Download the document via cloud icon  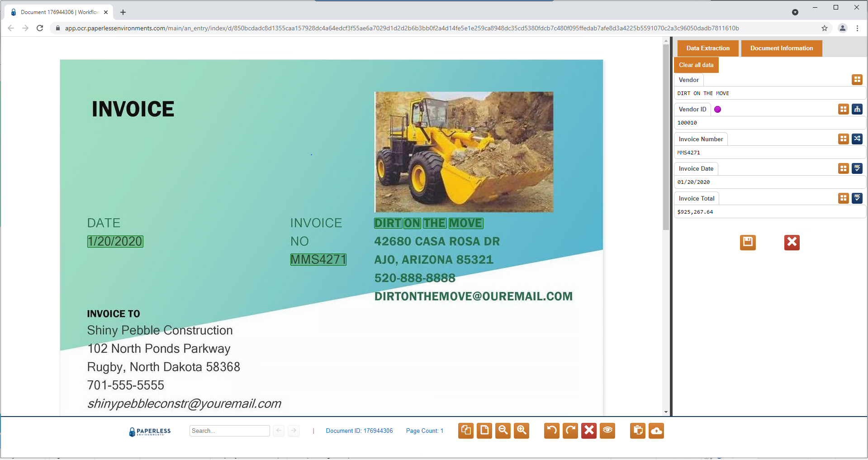[656, 431]
